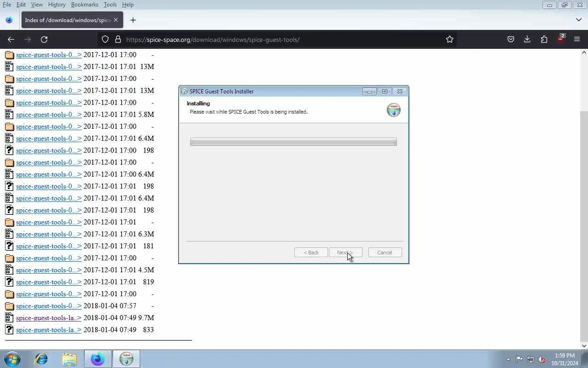Open the spice-guest-tools link sized 5.8M
Viewport: 588px width, 368px height.
pyautogui.click(x=49, y=115)
